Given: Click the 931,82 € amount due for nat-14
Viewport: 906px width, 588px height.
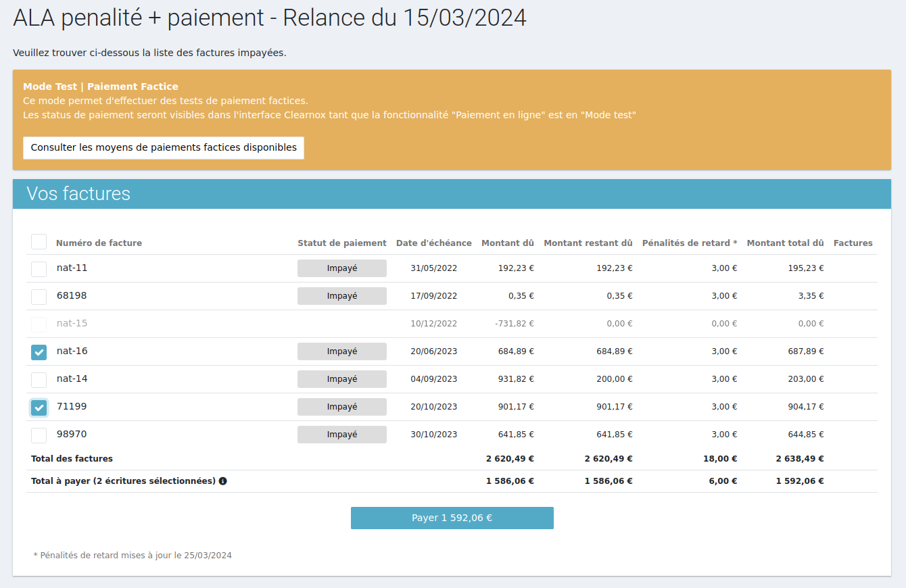Looking at the screenshot, I should 517,379.
